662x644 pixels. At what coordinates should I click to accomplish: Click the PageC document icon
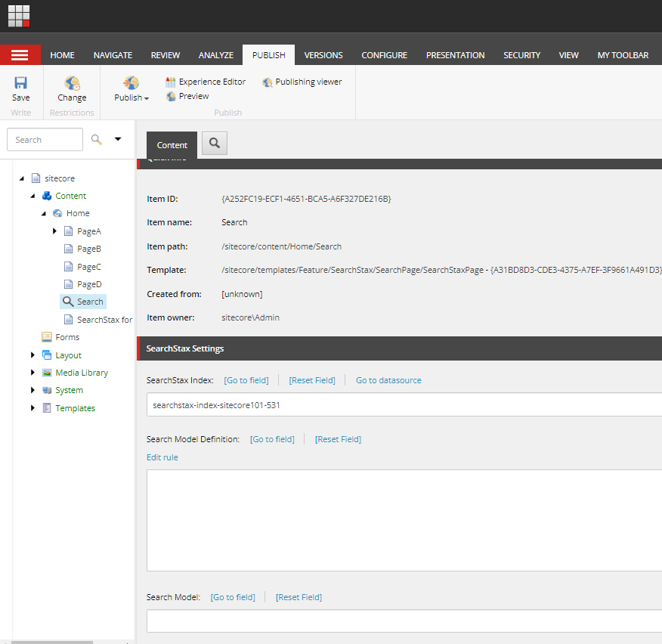click(69, 267)
